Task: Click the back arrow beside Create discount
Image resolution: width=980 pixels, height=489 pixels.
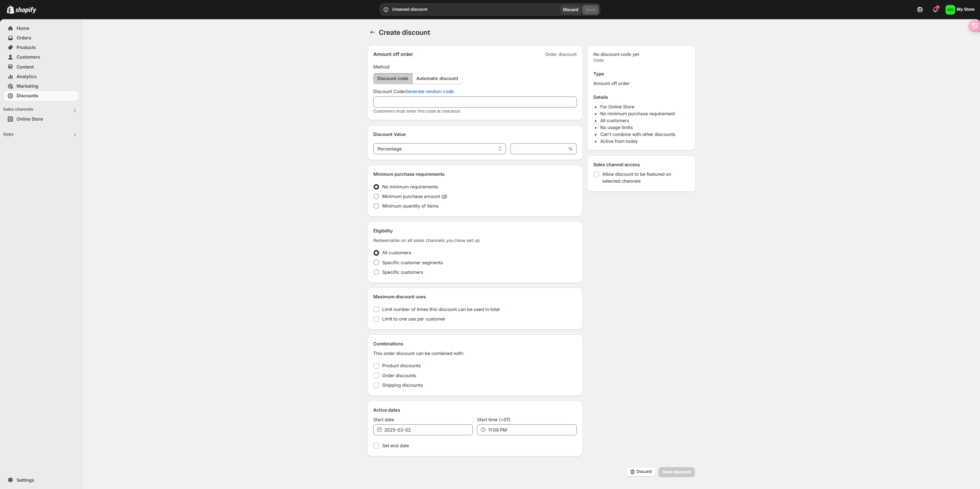Action: click(372, 33)
